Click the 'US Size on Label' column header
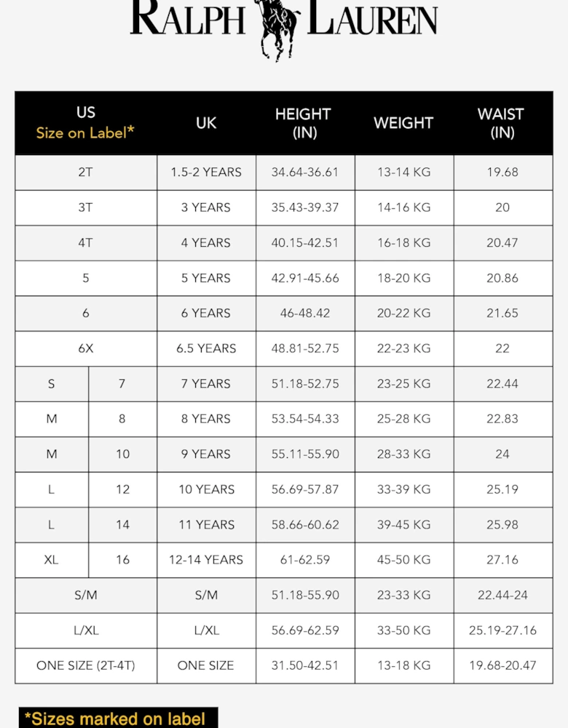 click(86, 122)
